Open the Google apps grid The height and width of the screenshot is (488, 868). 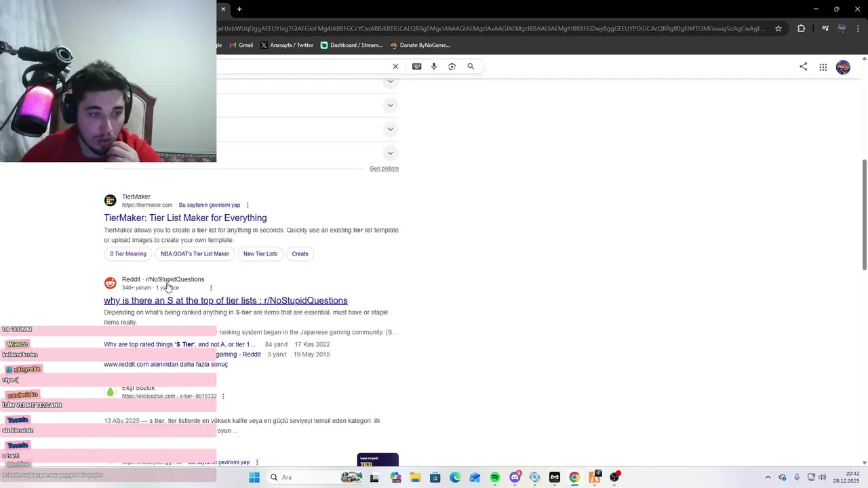point(823,67)
